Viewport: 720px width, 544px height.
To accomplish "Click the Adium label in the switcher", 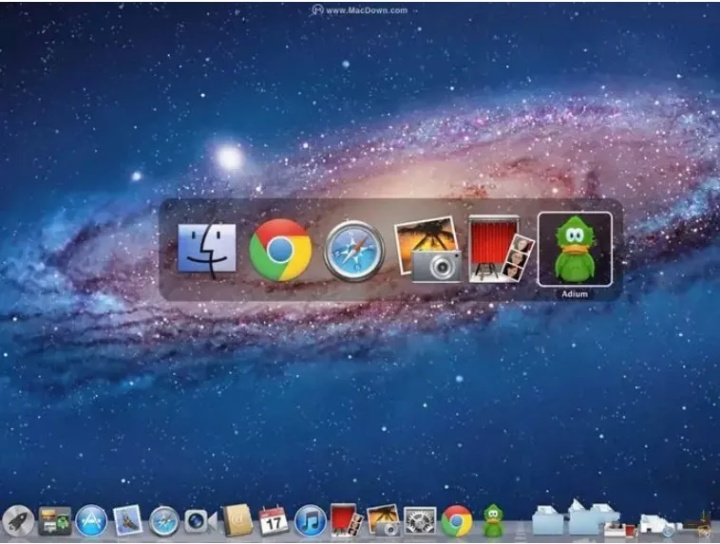I will [574, 294].
